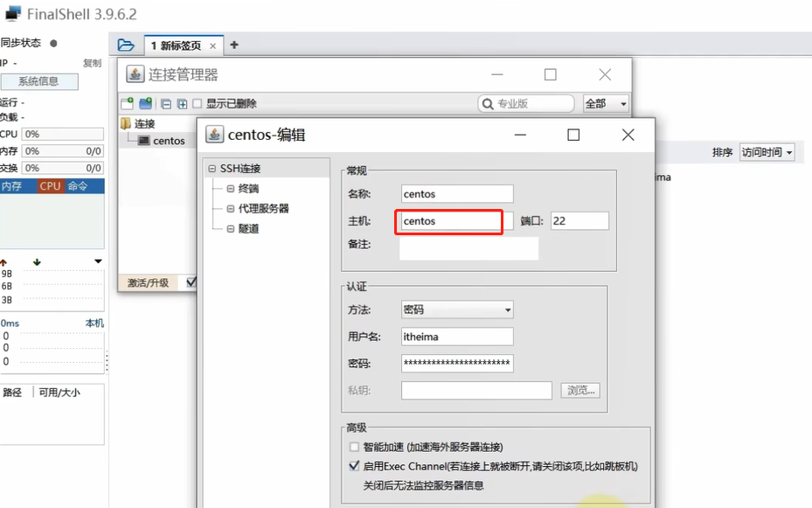
Task: Click the new folder icon in connection manager toolbar
Action: pyautogui.click(x=145, y=103)
